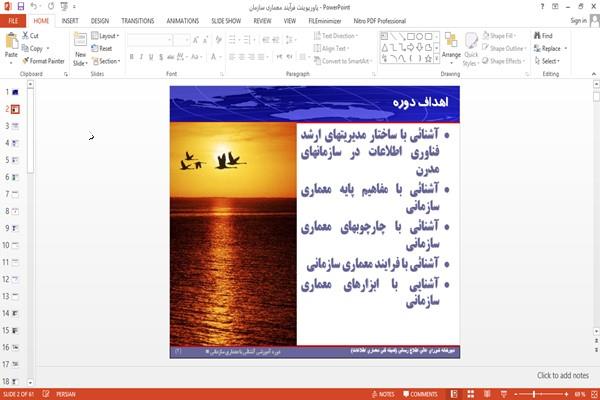
Task: Open Text Direction dropdown
Action: (x=336, y=36)
